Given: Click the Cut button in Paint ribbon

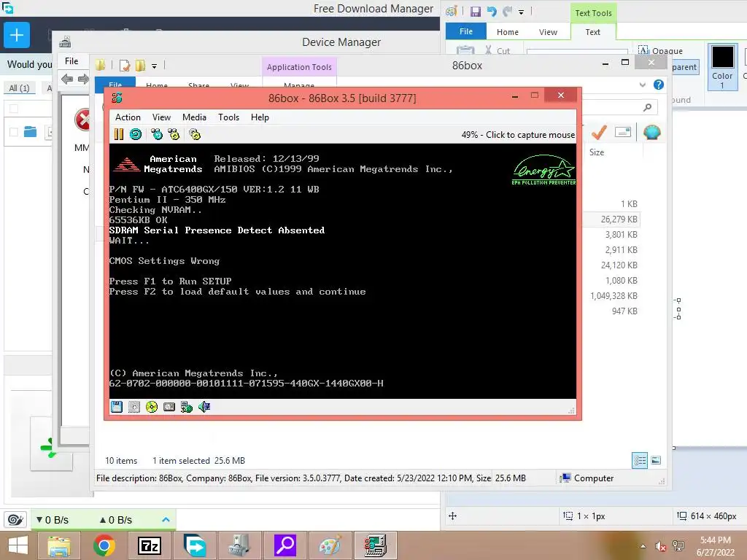Looking at the screenshot, I should coord(498,50).
